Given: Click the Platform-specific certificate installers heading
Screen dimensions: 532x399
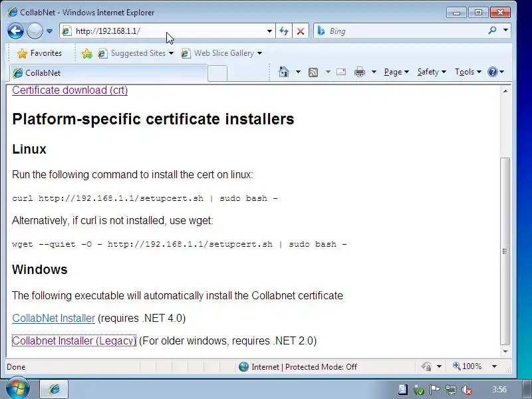Looking at the screenshot, I should pos(153,119).
